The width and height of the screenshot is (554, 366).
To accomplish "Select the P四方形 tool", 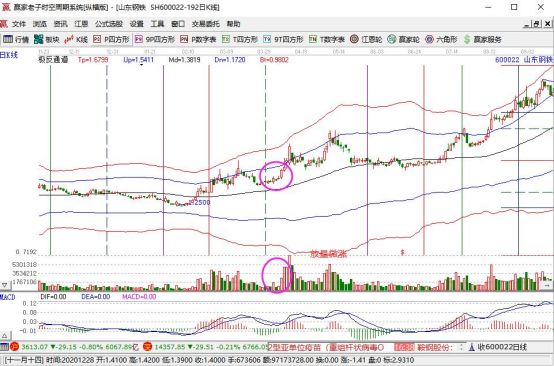I will tap(111, 39).
